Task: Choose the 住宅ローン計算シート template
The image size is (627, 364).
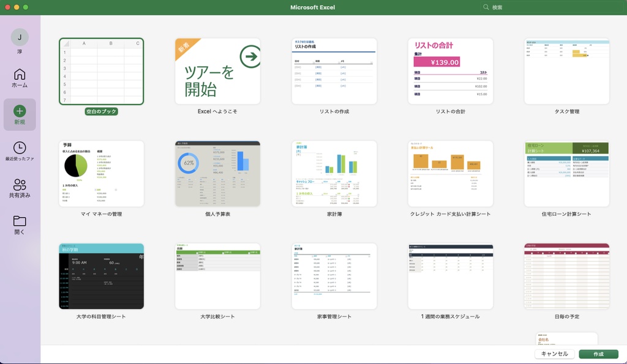Action: coord(566,174)
